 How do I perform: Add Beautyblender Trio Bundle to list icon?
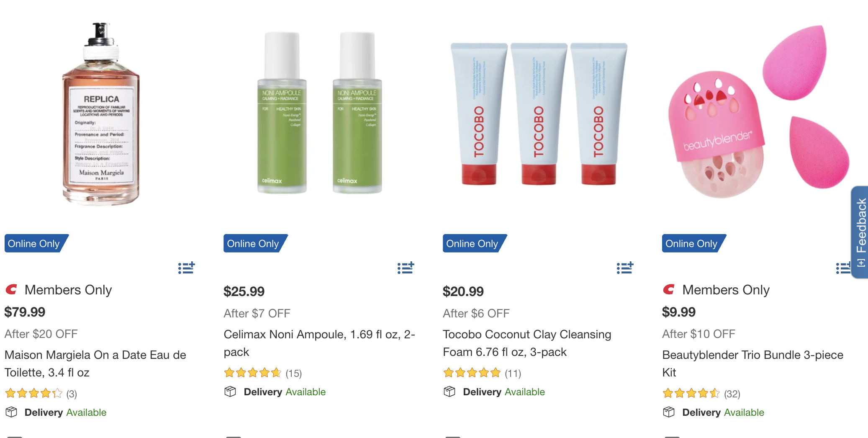coord(843,268)
